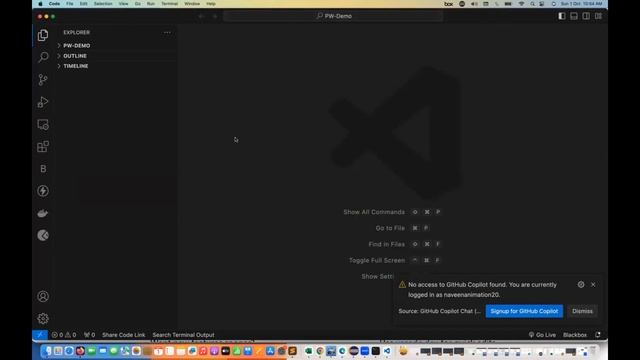Viewport: 640px width, 360px height.
Task: Open the Selection menu
Action: tap(103, 4)
